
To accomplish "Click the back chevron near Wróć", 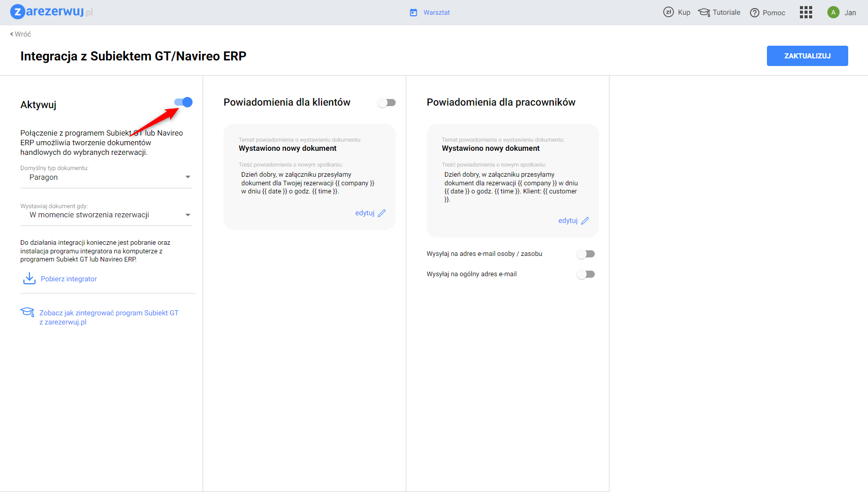I will (12, 34).
